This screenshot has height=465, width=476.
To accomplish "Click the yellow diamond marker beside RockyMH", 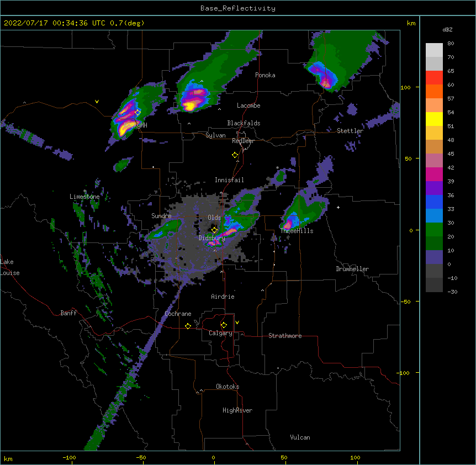I will click(137, 112).
